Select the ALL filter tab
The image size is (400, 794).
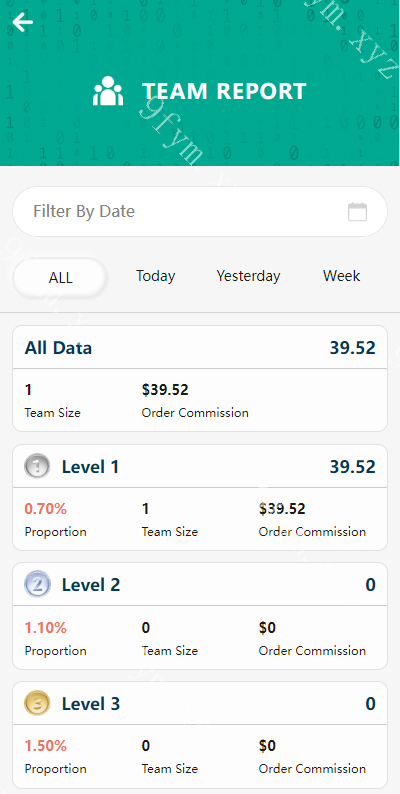point(60,278)
